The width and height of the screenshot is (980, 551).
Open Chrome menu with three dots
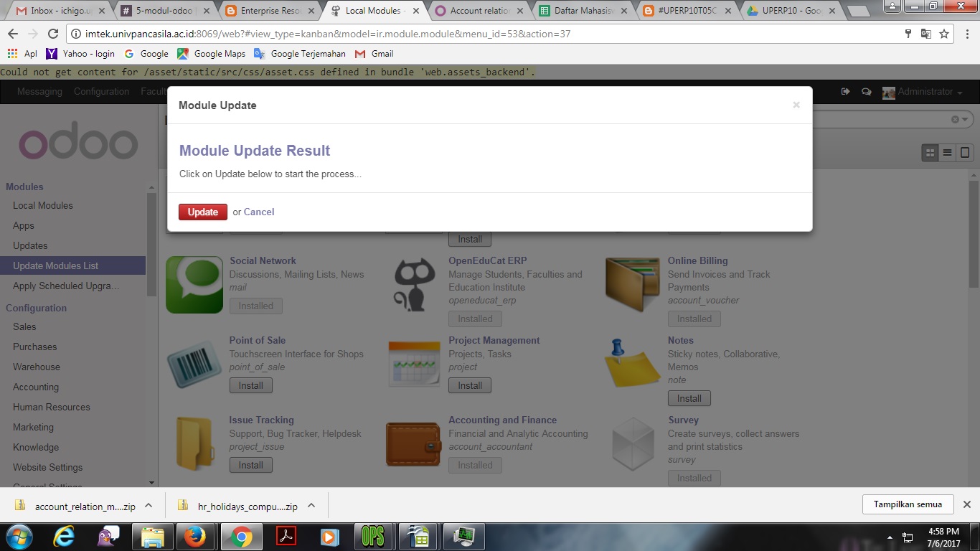[966, 34]
